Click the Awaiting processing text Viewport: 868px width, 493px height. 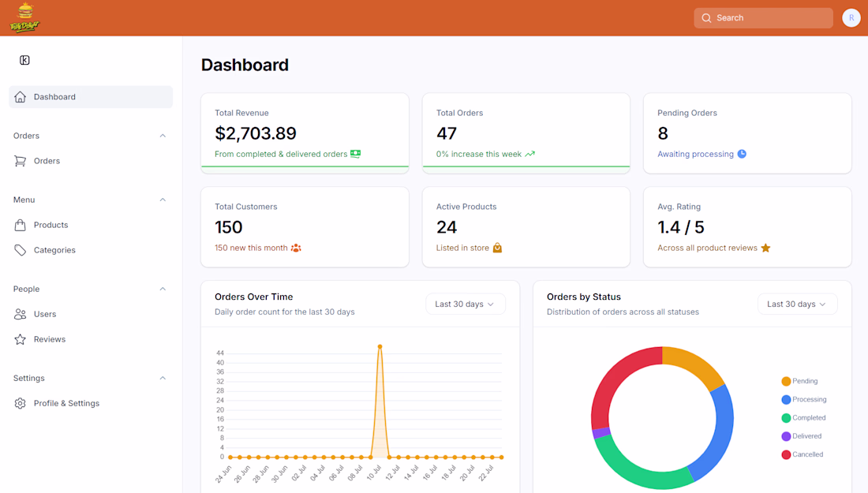coord(695,154)
